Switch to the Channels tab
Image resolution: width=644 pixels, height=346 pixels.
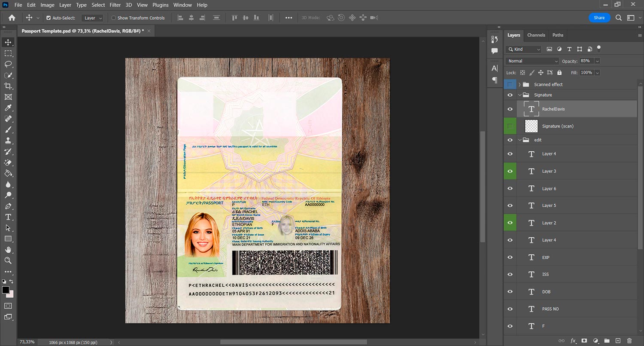click(536, 35)
